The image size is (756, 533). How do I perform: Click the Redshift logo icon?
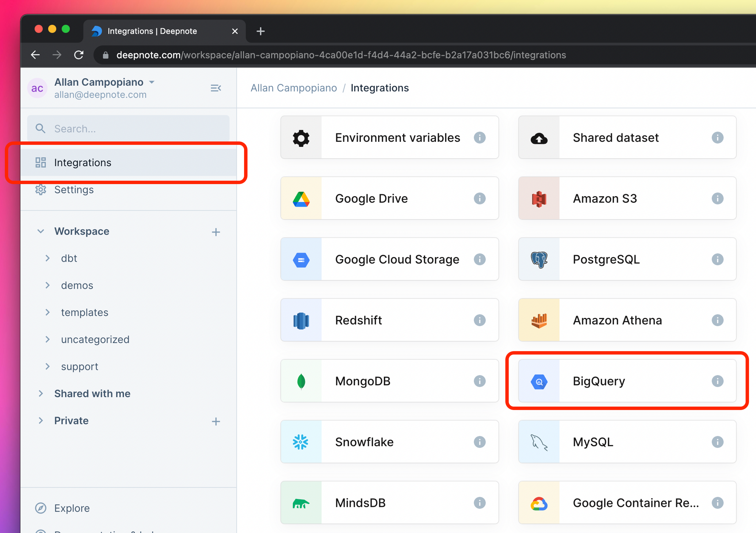tap(301, 321)
